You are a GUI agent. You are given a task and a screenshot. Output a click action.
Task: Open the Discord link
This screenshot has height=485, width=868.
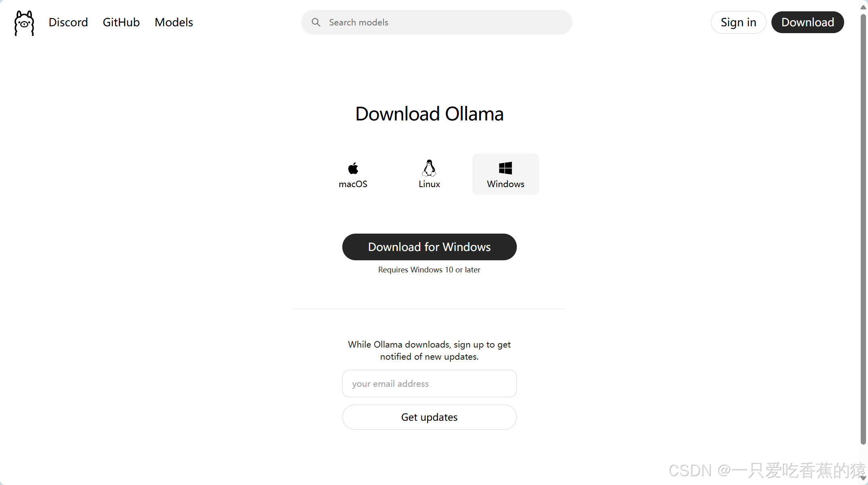68,22
